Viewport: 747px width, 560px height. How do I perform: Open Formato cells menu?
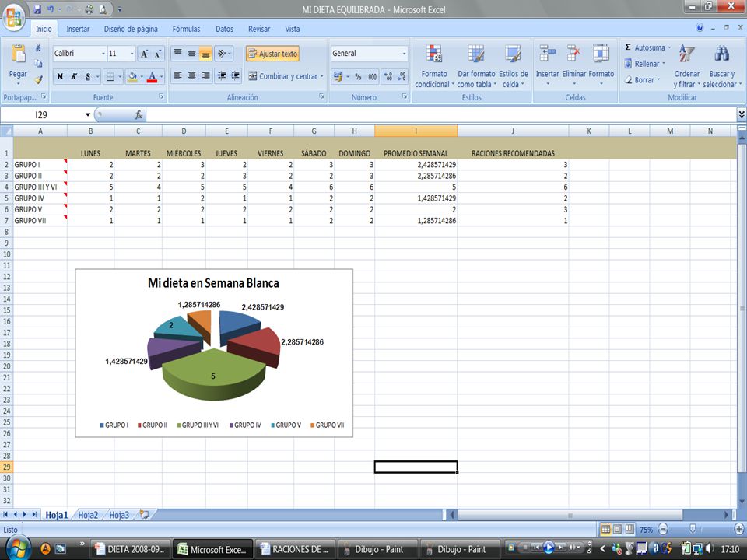(601, 65)
